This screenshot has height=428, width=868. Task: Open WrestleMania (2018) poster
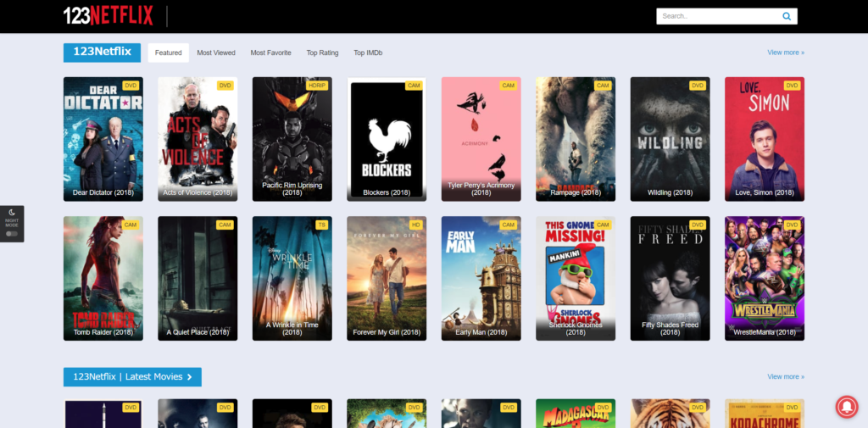click(765, 279)
